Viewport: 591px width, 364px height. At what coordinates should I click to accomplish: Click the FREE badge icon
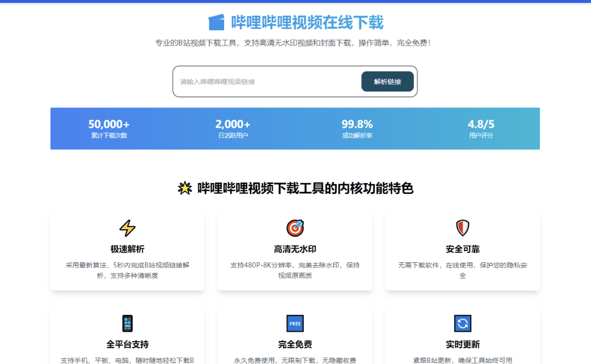click(295, 324)
